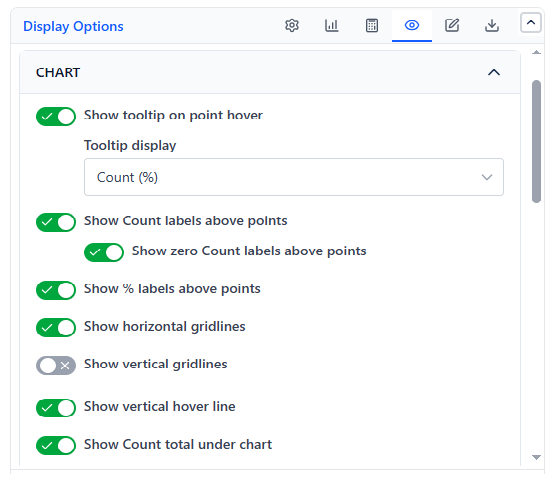Image resolution: width=554 pixels, height=481 pixels.
Task: Open the bar chart options icon
Action: click(331, 25)
